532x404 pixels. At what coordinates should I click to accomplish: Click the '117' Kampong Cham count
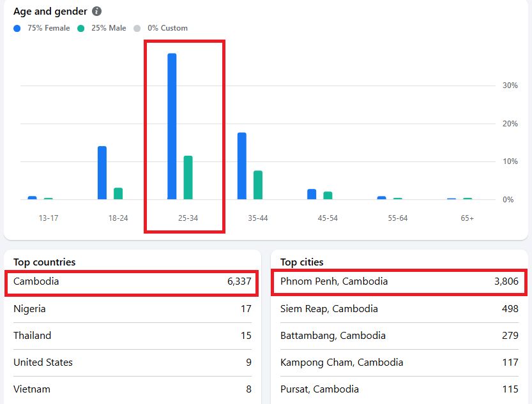(x=510, y=363)
